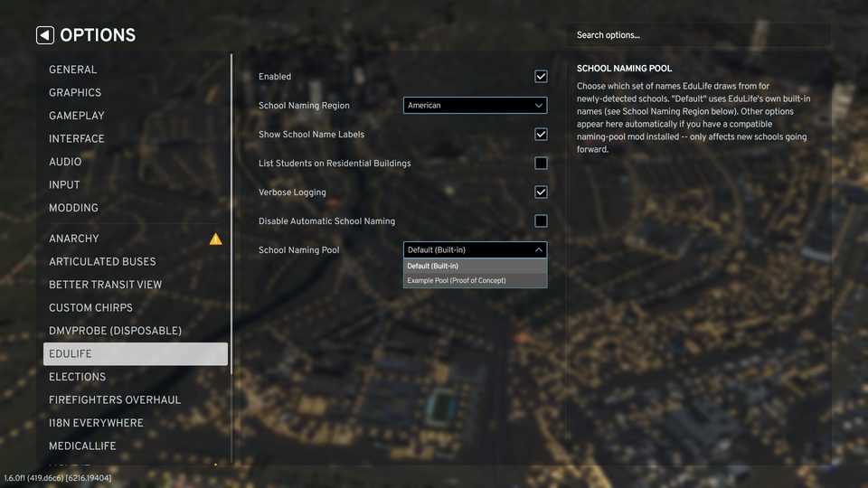Check Disable Automatic School Naming

click(541, 221)
